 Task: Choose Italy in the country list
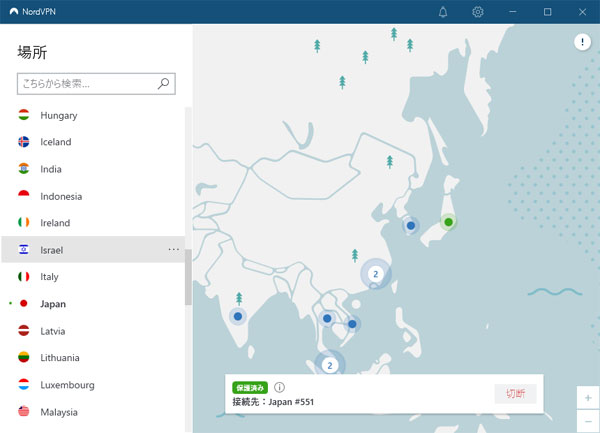[93, 277]
